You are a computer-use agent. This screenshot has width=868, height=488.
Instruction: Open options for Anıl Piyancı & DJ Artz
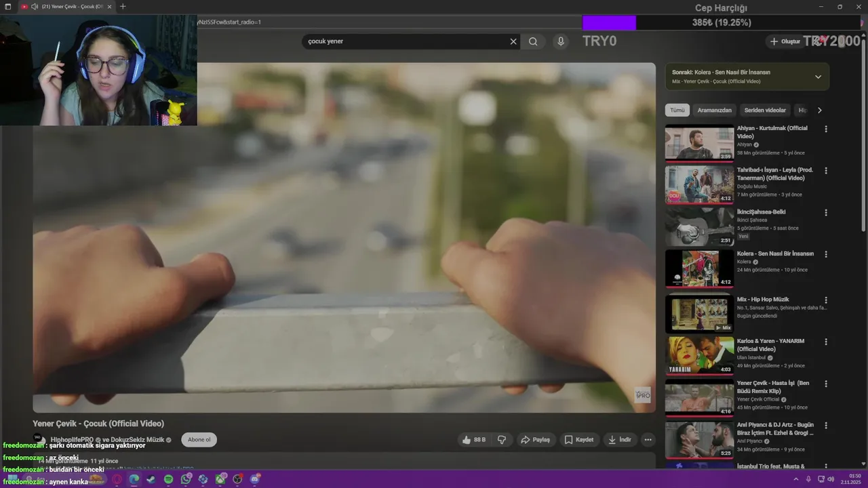(826, 426)
